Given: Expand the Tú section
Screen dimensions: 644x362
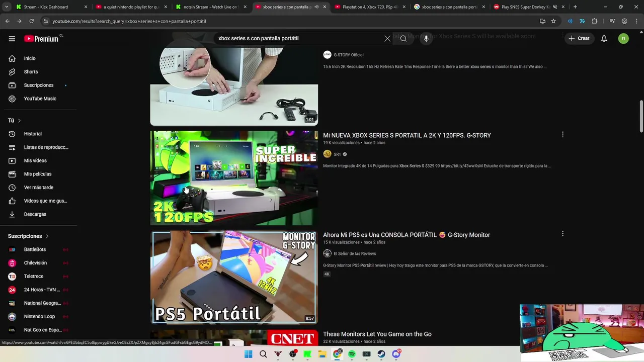Looking at the screenshot, I should pos(15,121).
